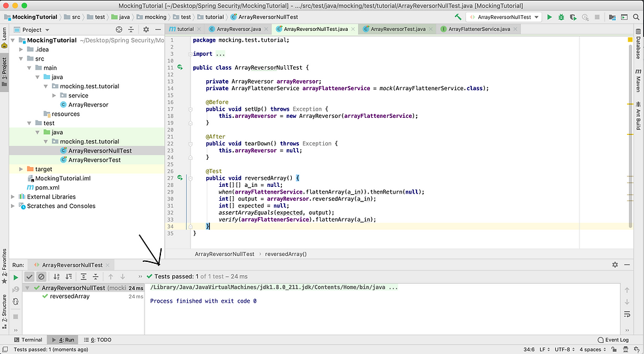Open Run panel settings gear
The height and width of the screenshot is (354, 644).
pyautogui.click(x=615, y=265)
